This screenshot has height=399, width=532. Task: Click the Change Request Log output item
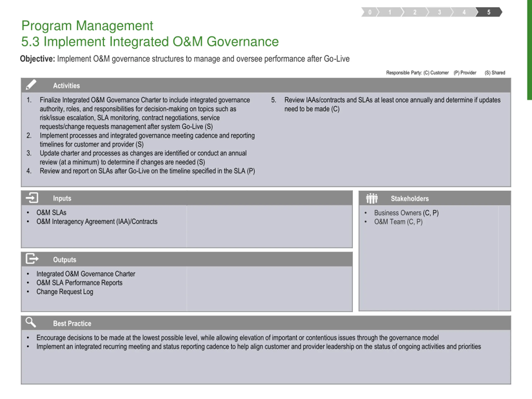[x=65, y=292]
